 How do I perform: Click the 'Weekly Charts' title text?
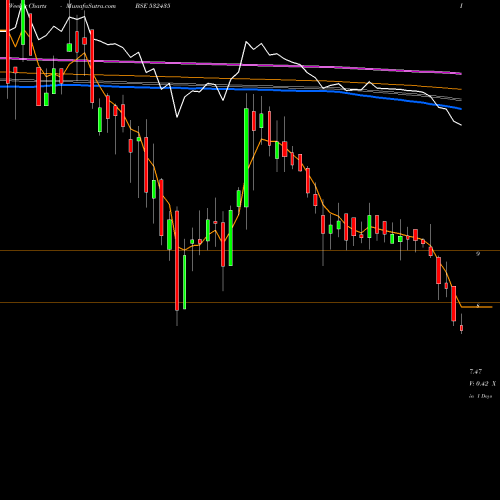tap(28, 6)
